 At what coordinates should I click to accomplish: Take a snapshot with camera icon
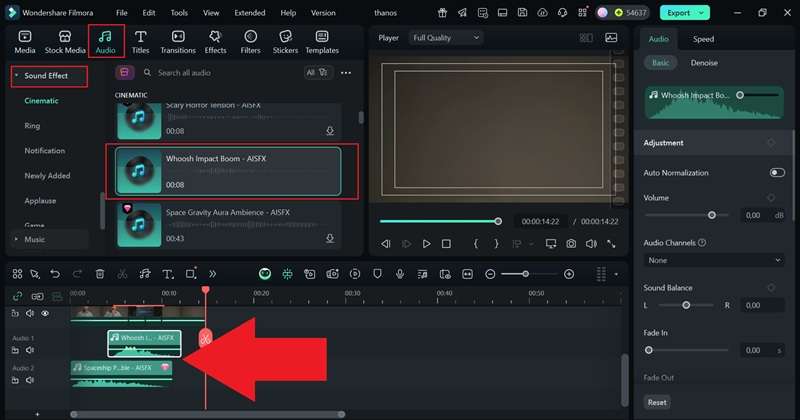coord(571,244)
